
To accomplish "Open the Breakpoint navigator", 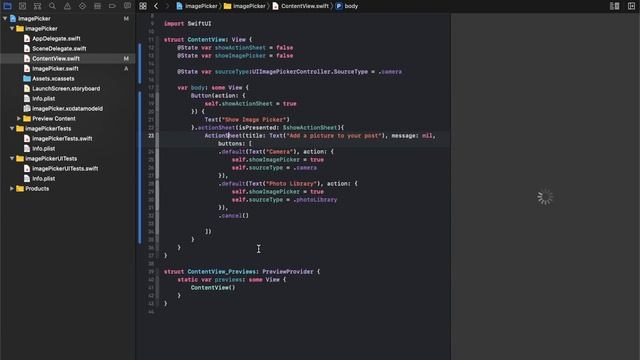I will 112,6.
